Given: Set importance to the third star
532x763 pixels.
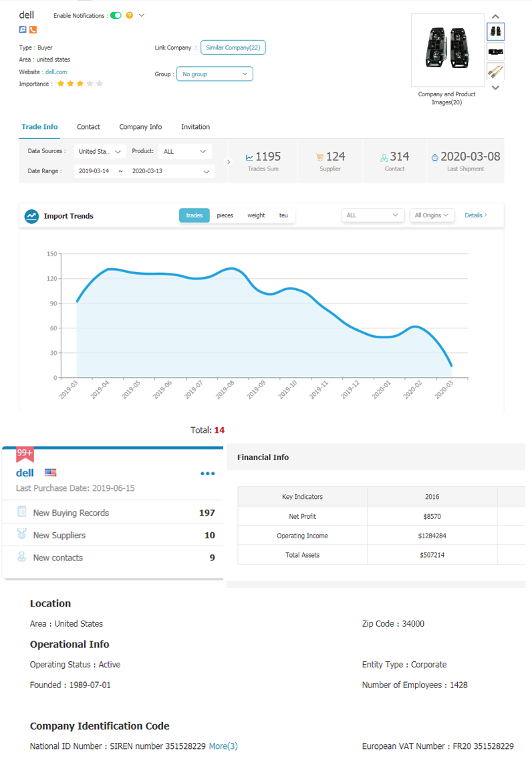Looking at the screenshot, I should 80,84.
